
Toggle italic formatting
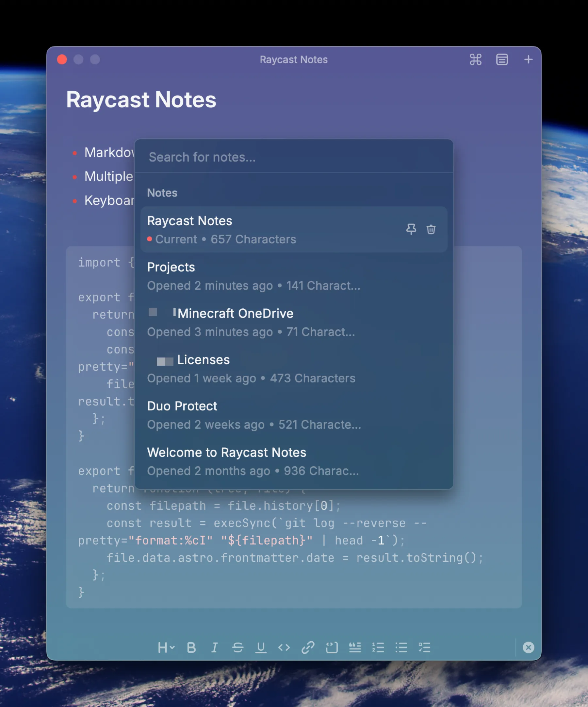tap(214, 647)
